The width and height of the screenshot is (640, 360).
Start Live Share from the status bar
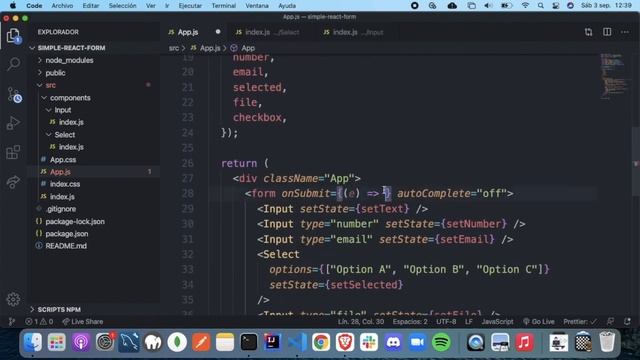[83, 322]
